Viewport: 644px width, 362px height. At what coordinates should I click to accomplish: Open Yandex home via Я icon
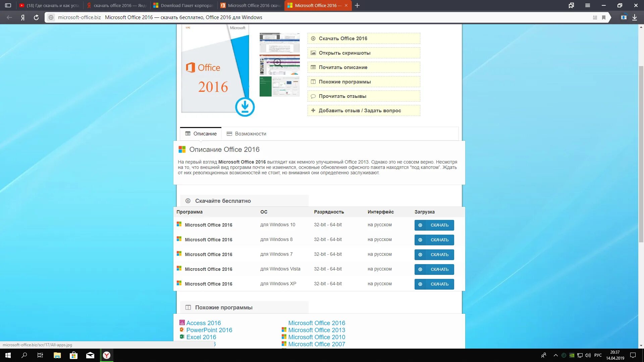click(23, 17)
